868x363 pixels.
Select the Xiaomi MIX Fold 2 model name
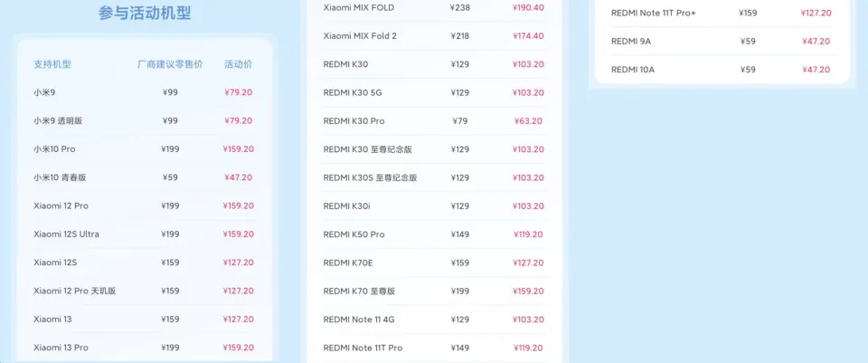pyautogui.click(x=360, y=36)
